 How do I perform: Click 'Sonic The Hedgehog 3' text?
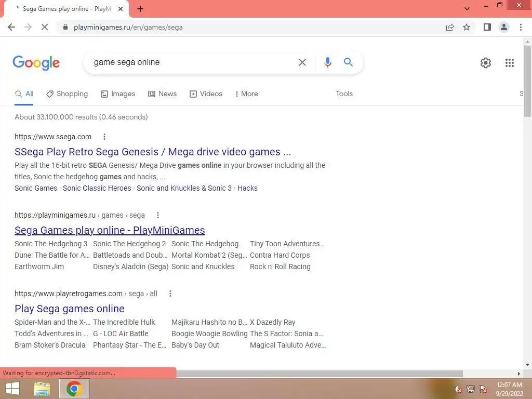click(51, 244)
